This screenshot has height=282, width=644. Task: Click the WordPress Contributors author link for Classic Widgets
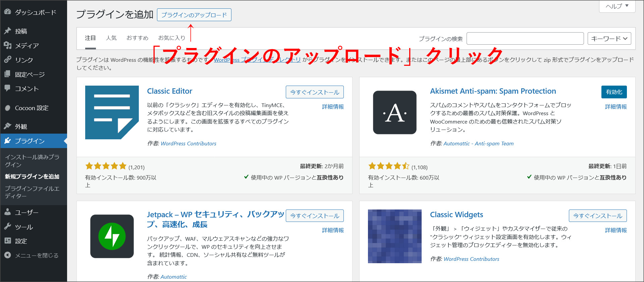tap(471, 259)
